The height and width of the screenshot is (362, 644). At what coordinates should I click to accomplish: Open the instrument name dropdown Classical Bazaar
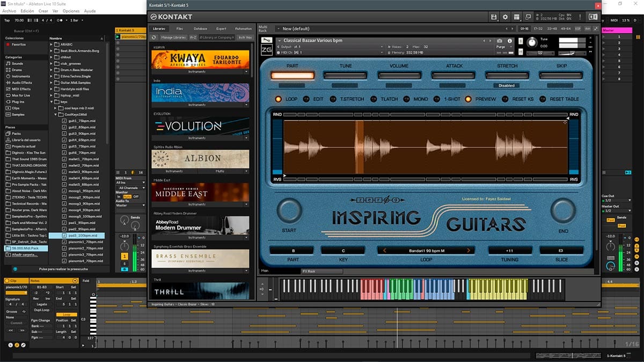pyautogui.click(x=380, y=40)
